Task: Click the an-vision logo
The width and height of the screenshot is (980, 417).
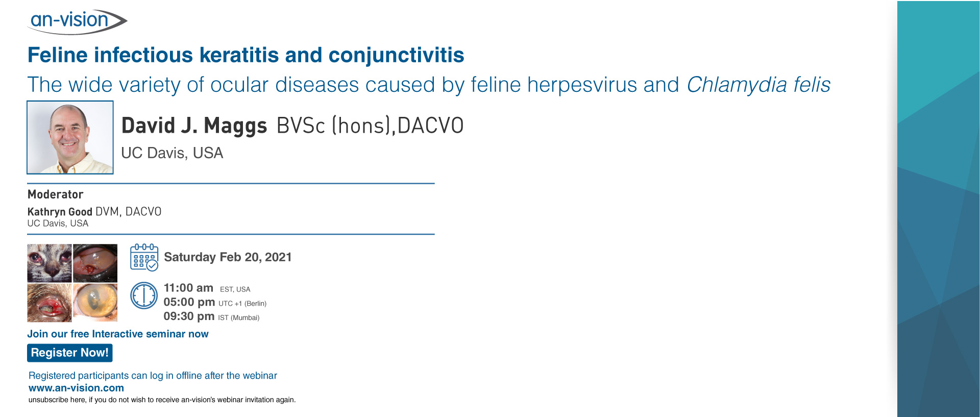Action: (77, 21)
